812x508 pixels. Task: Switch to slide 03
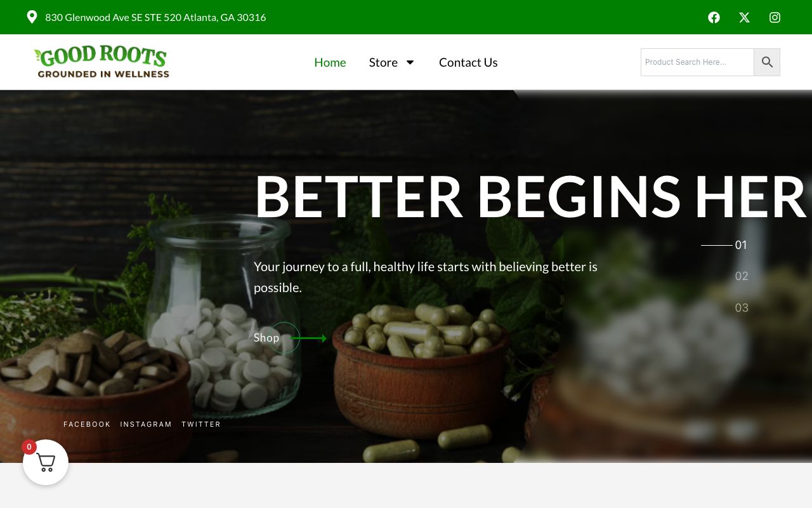[x=742, y=308]
